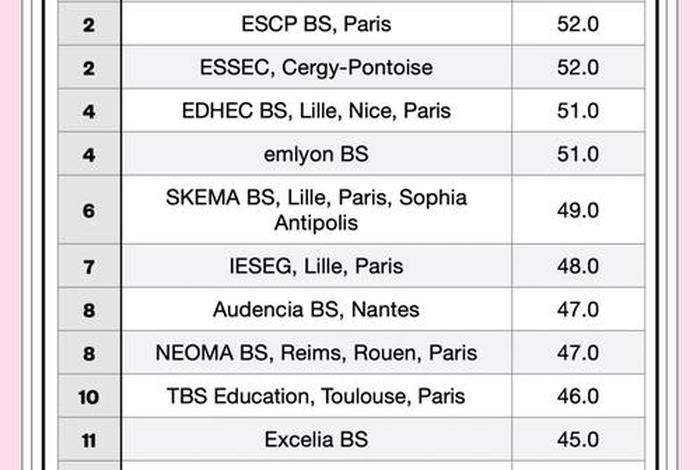This screenshot has width=700, height=470.
Task: Select NEOMA BS, Reims, Rouen, Paris
Action: click(316, 353)
